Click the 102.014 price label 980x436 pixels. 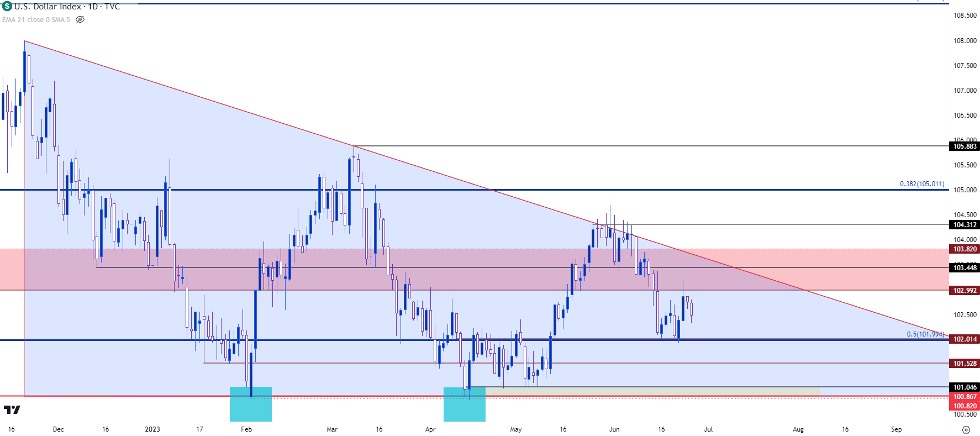pyautogui.click(x=965, y=339)
